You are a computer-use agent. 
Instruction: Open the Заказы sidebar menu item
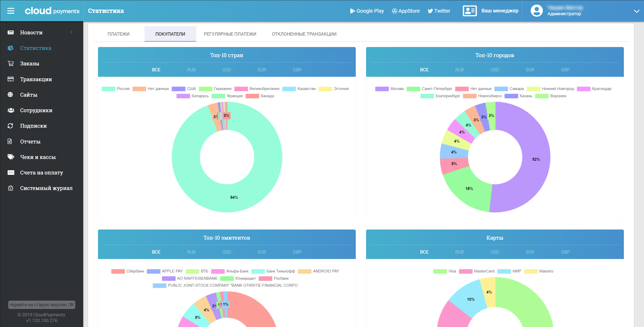[30, 64]
